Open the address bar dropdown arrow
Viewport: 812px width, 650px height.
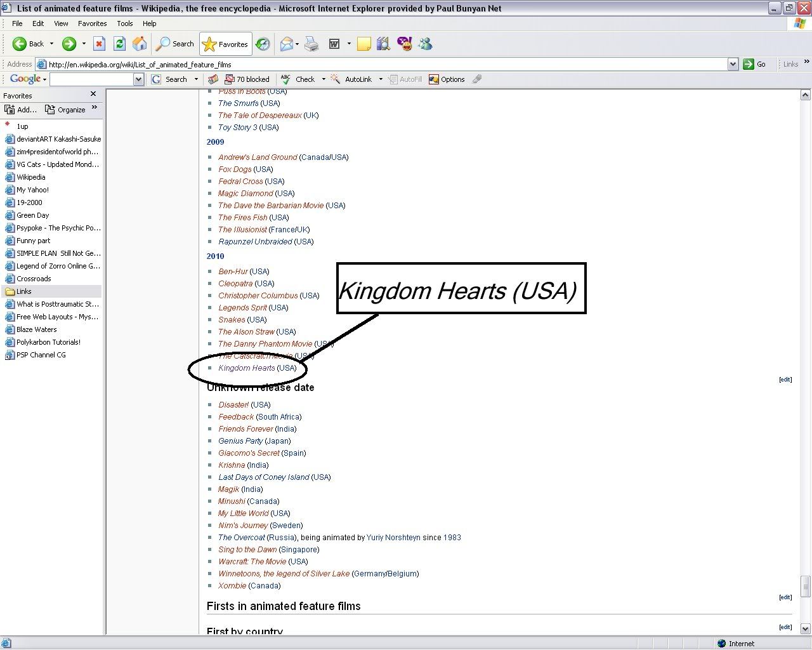click(733, 64)
